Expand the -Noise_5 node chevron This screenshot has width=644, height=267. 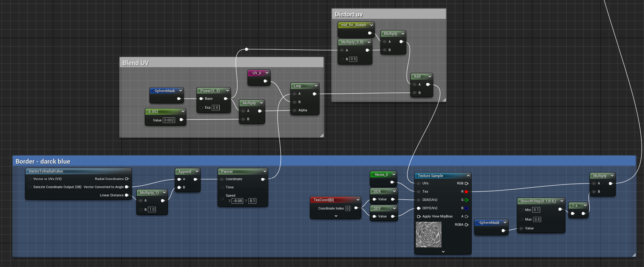[x=393, y=175]
